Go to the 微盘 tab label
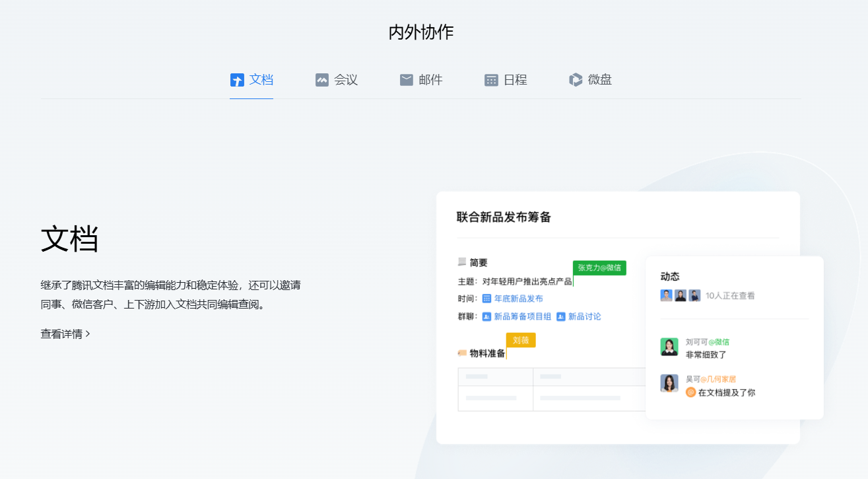Image resolution: width=868 pixels, height=479 pixels. click(600, 80)
